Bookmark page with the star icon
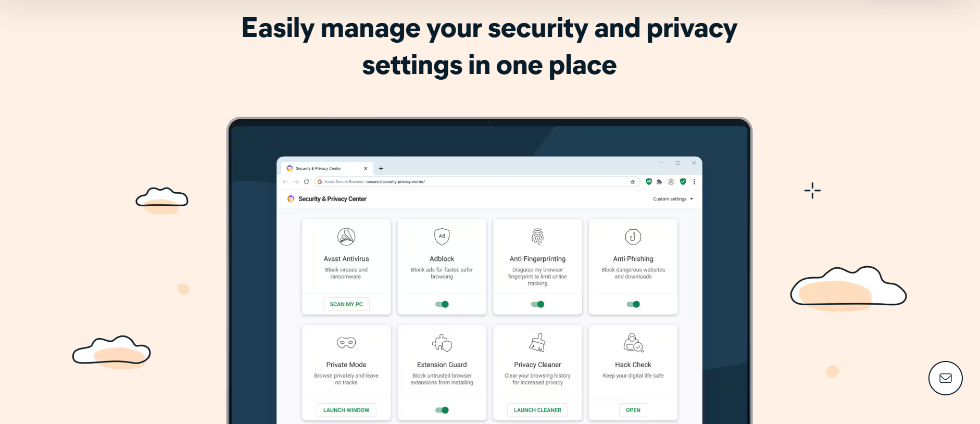The image size is (980, 424). tap(633, 182)
